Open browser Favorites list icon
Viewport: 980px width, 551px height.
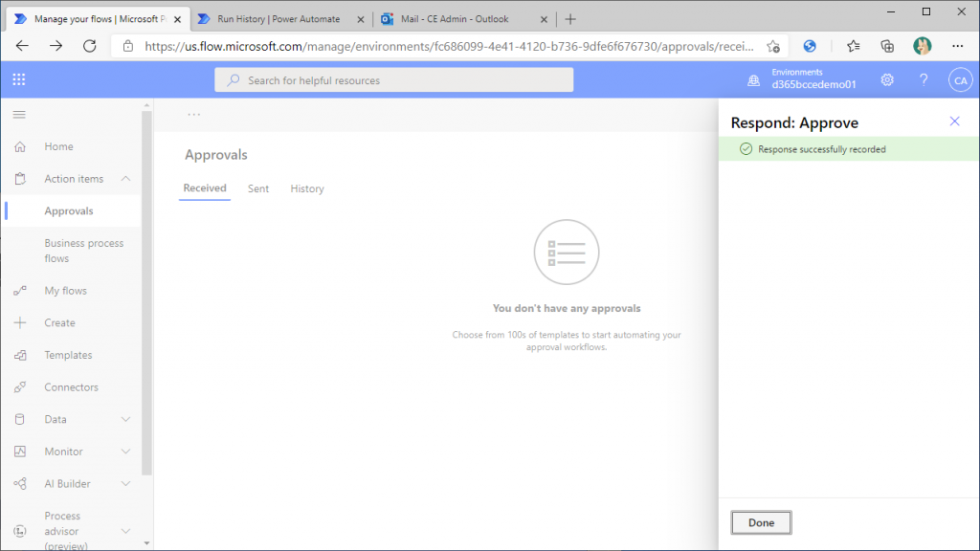[853, 46]
